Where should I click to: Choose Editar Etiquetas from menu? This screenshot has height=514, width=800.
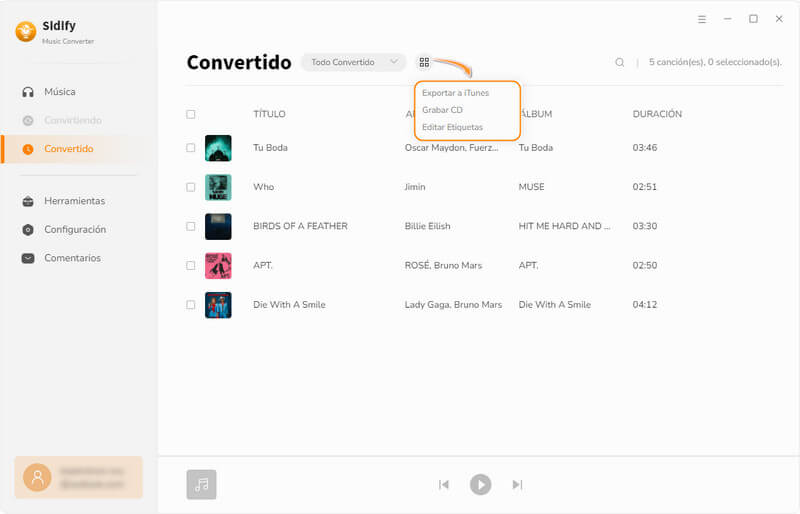tap(453, 127)
